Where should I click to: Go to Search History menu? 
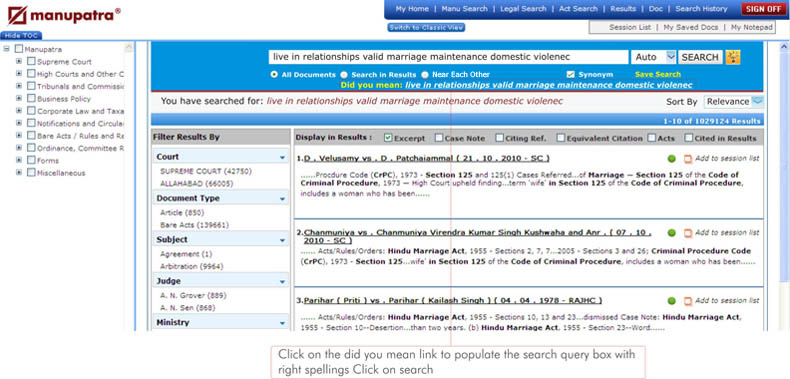point(701,9)
